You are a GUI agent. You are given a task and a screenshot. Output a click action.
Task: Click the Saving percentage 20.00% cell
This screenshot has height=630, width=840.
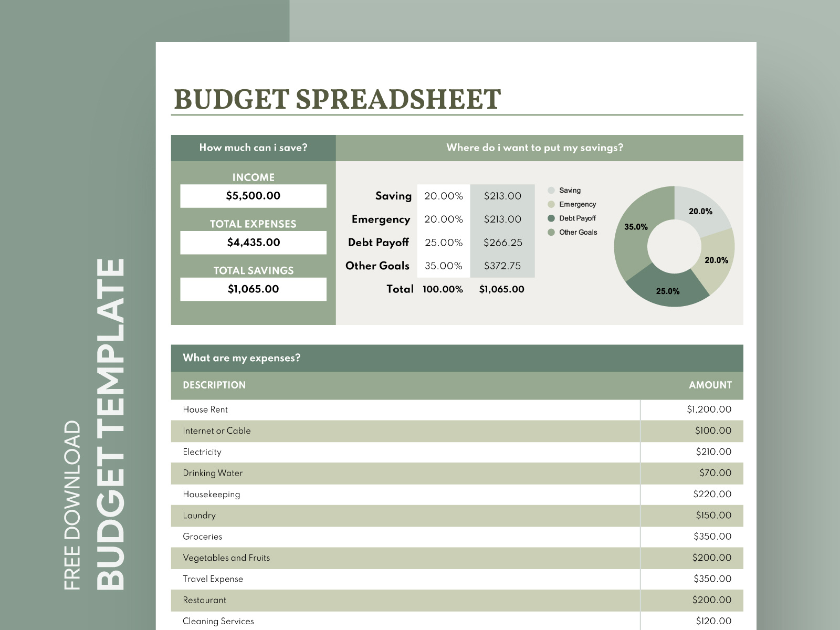click(444, 196)
